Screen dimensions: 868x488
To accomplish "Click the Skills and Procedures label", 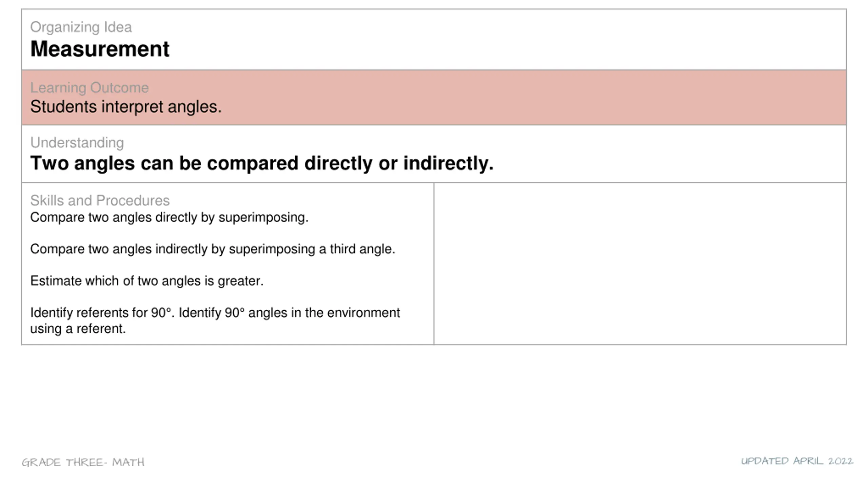I will point(100,201).
